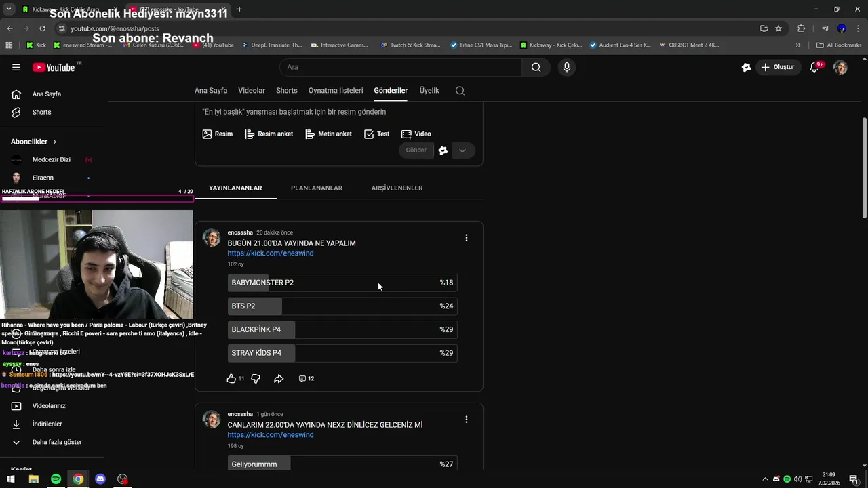Switch to the PLANLANANLAR tab
This screenshot has width=868, height=488.
(317, 188)
